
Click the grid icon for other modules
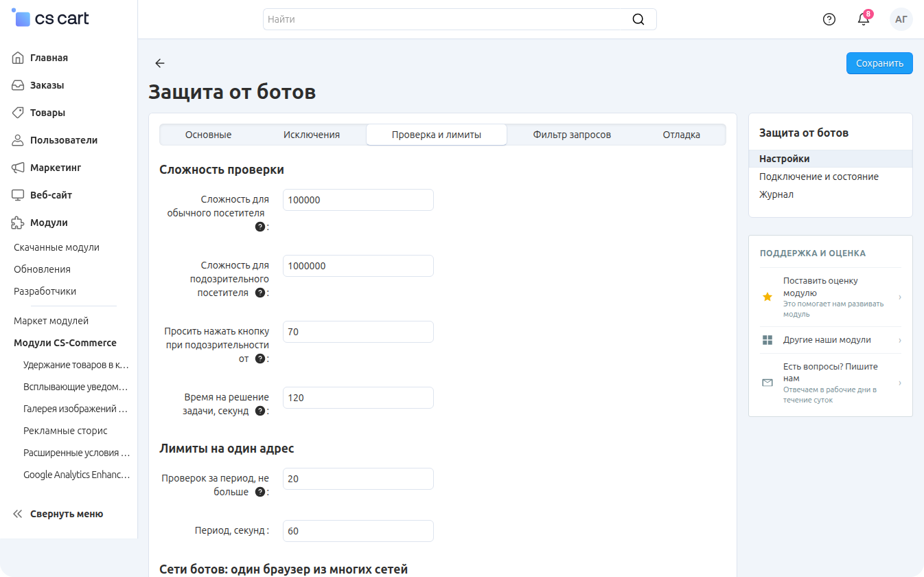click(767, 340)
